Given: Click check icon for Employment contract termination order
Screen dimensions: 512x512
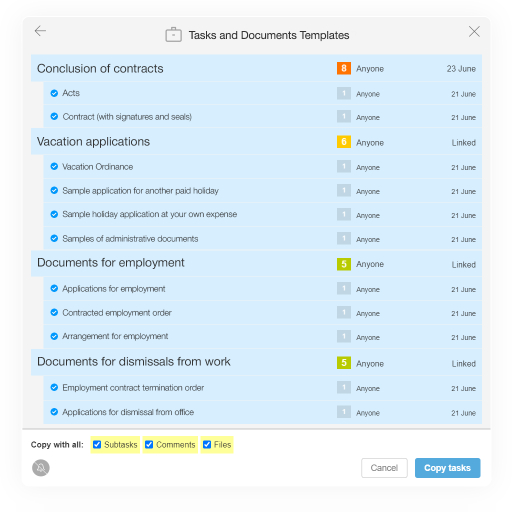Looking at the screenshot, I should pos(54,387).
